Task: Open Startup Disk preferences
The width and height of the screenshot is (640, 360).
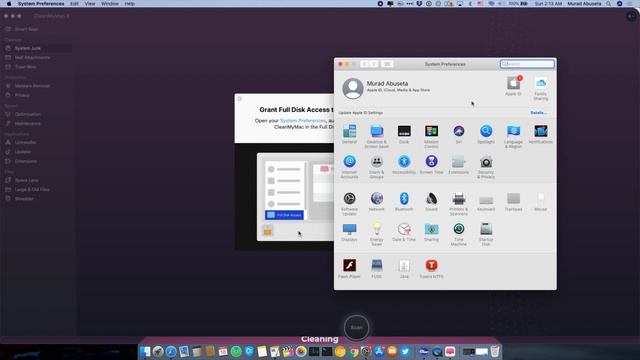Action: point(486,234)
